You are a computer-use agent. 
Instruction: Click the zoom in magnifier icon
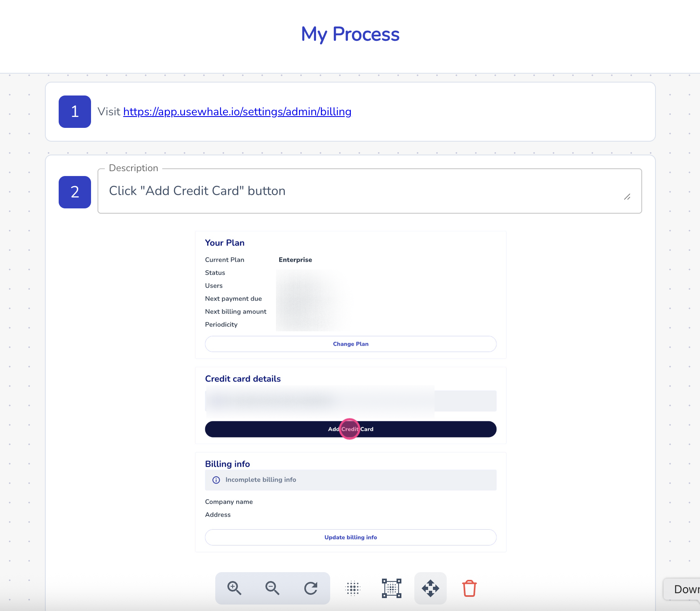234,588
